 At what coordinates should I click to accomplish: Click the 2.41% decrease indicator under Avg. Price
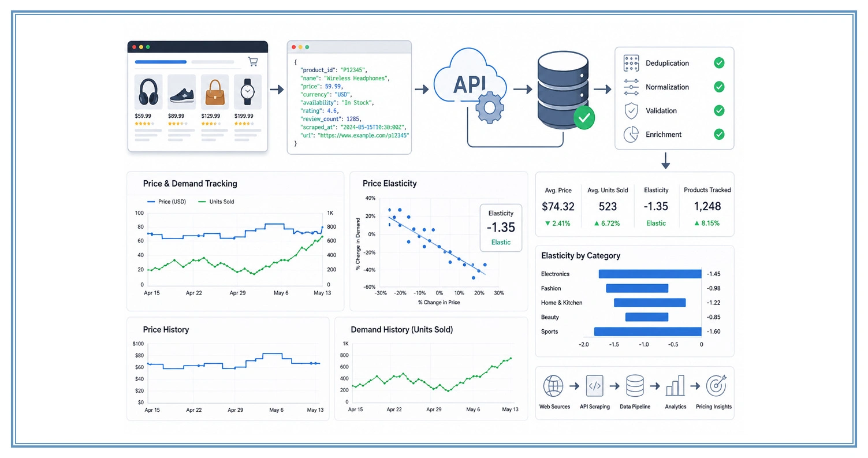(x=558, y=223)
